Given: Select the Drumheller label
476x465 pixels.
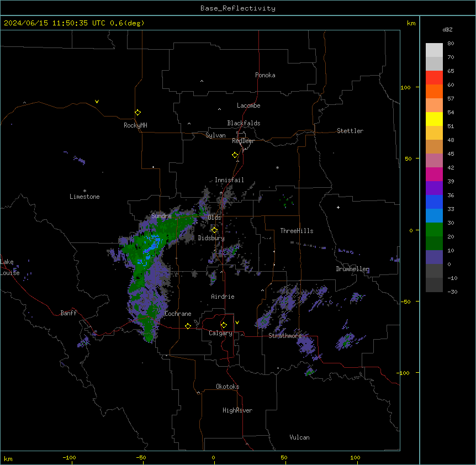Looking at the screenshot, I should 352,269.
